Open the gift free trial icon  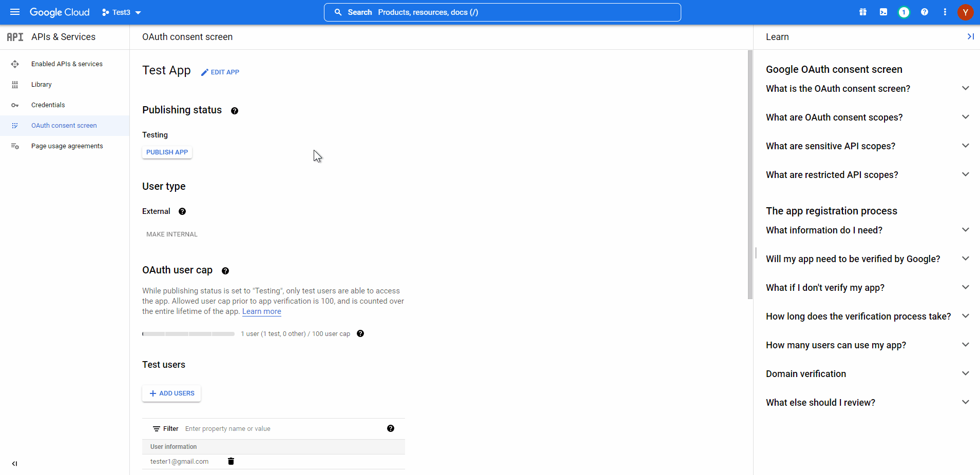(x=863, y=12)
